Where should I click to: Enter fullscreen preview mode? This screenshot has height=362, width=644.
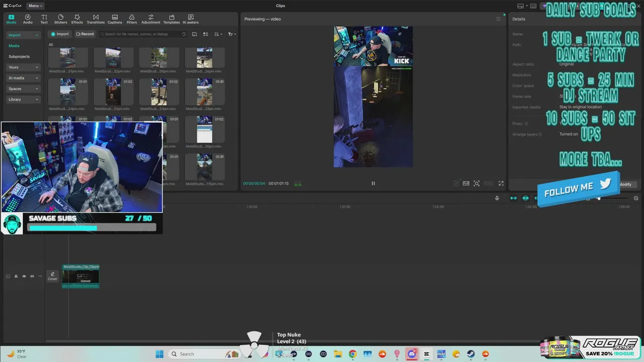click(x=501, y=184)
